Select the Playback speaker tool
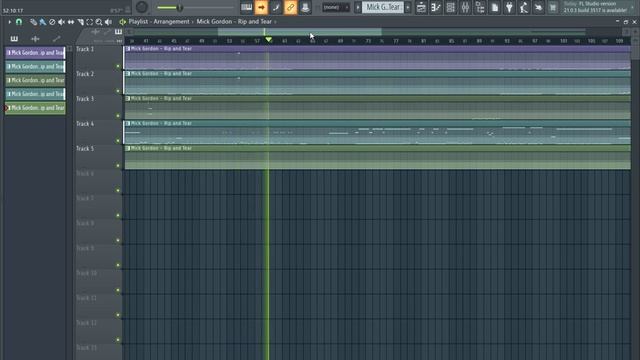Viewport: 640px width, 360px height. [x=108, y=22]
